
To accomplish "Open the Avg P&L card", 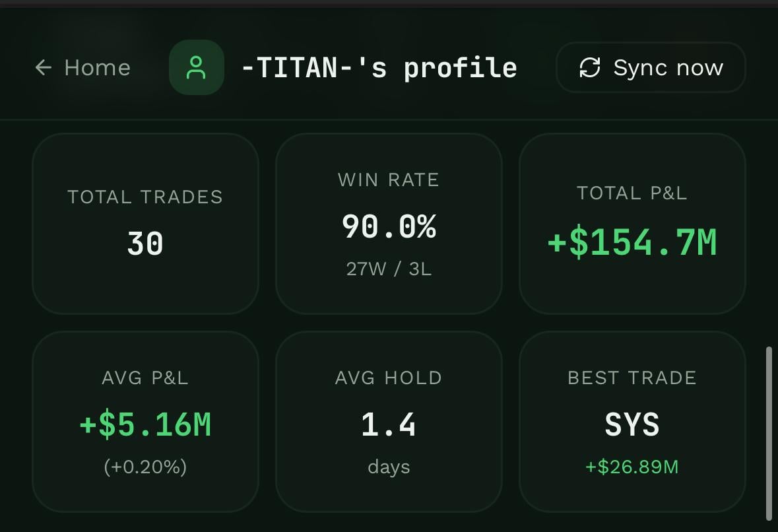I will pos(145,421).
